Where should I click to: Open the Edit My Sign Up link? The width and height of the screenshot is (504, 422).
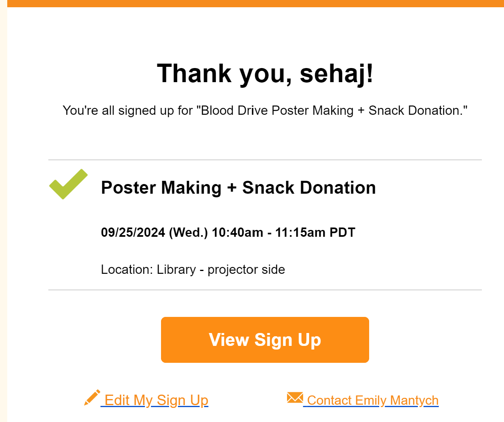coord(156,400)
